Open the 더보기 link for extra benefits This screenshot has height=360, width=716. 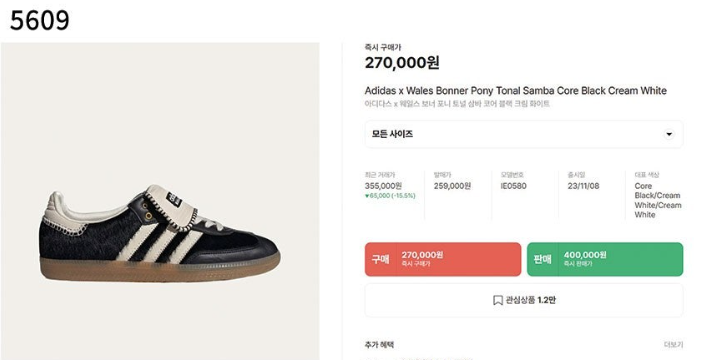tap(674, 345)
